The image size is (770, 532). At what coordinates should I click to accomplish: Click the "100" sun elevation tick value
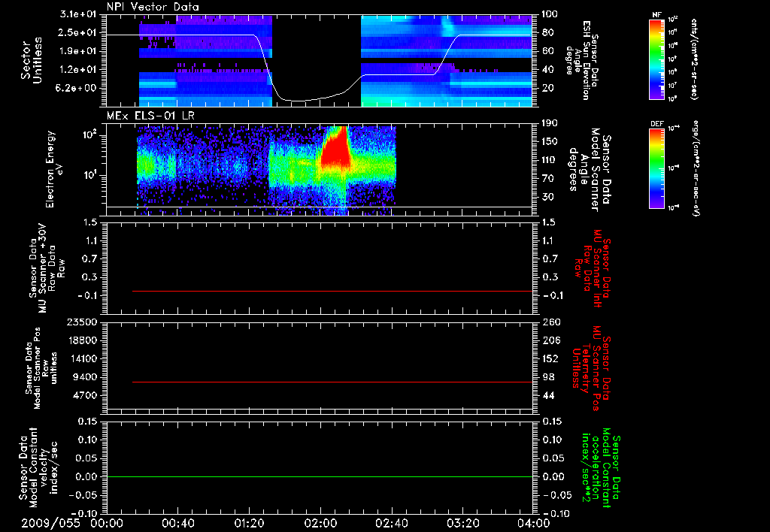pos(550,14)
